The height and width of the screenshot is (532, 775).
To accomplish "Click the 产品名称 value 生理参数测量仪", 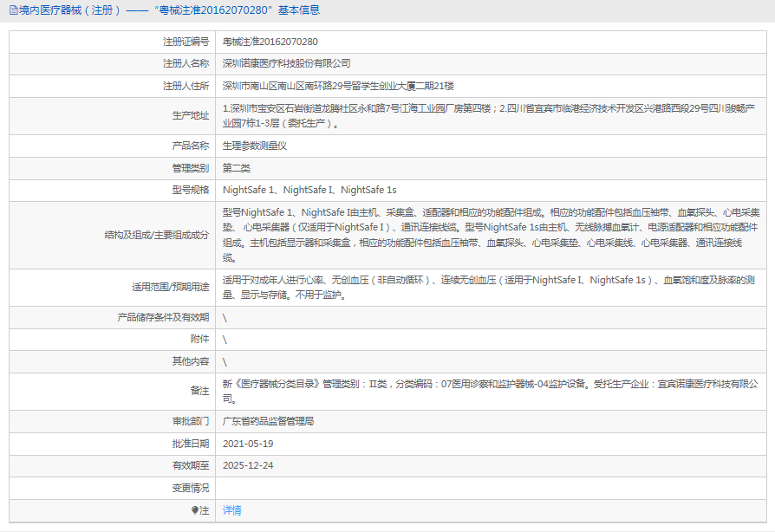I will pyautogui.click(x=255, y=146).
